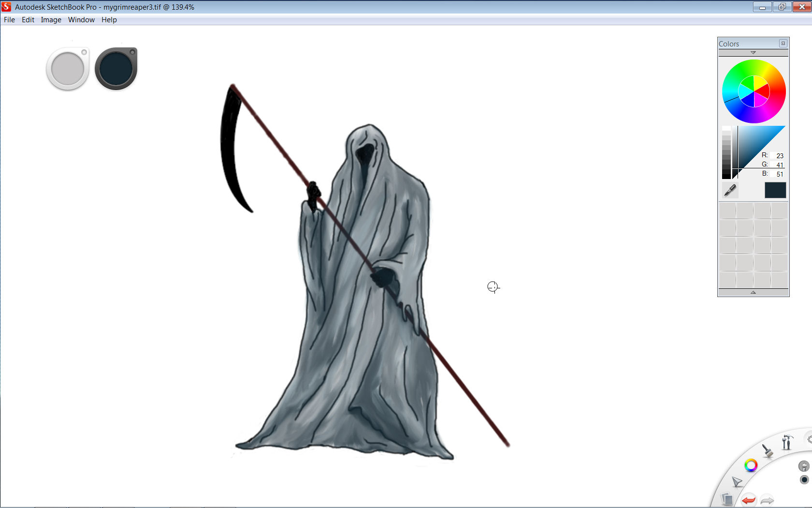Collapse Colors panel using top down arrow
This screenshot has width=812, height=508.
(753, 52)
